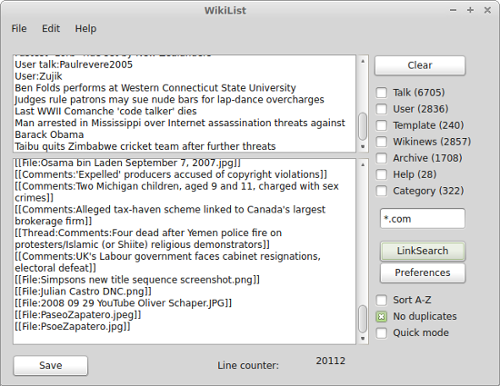Enable the Template (240) filter
The image size is (500, 386).
[381, 125]
